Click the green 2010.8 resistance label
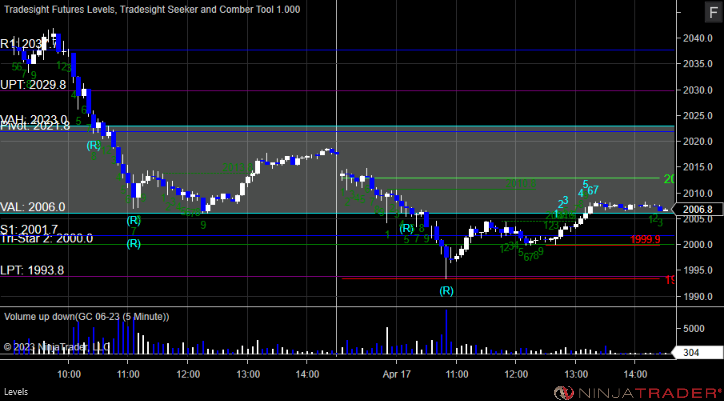The image size is (724, 401). point(520,184)
